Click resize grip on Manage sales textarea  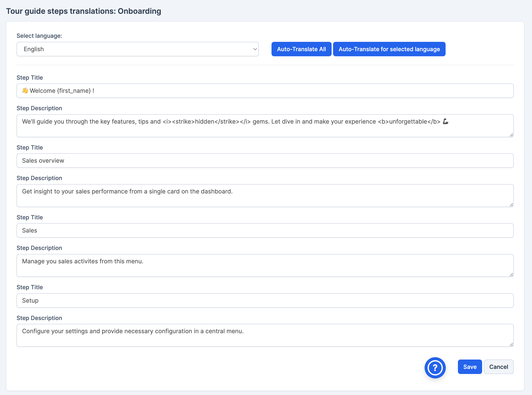click(511, 275)
